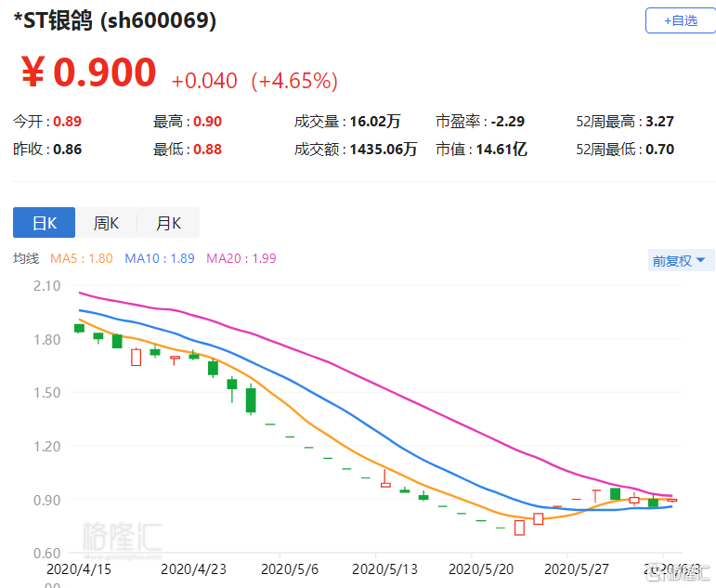Click the 市盈率 value -2.29
Screen dimensions: 716x588
pos(507,122)
